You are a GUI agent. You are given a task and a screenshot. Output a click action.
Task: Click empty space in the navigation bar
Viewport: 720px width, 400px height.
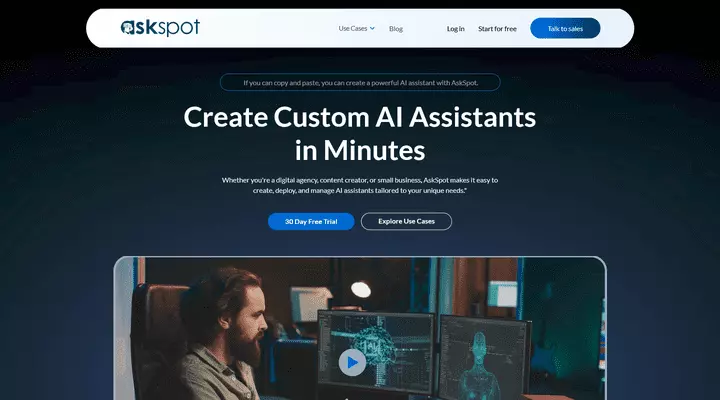pyautogui.click(x=270, y=28)
